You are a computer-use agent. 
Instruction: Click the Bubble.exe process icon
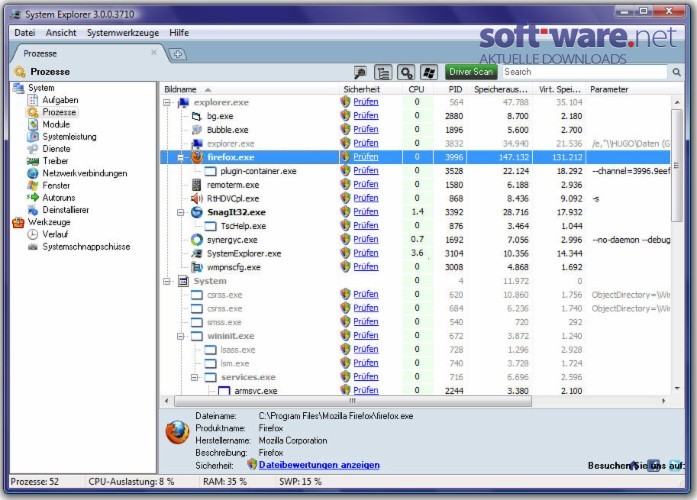click(197, 130)
